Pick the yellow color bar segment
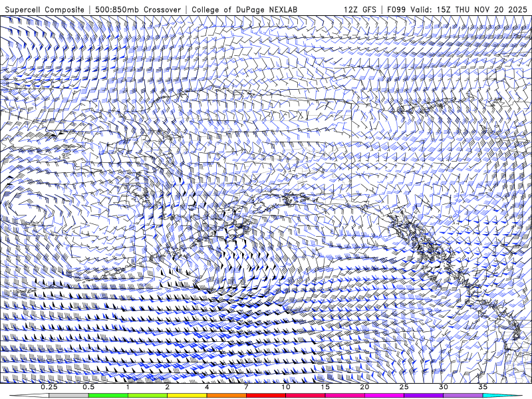 tap(187, 396)
